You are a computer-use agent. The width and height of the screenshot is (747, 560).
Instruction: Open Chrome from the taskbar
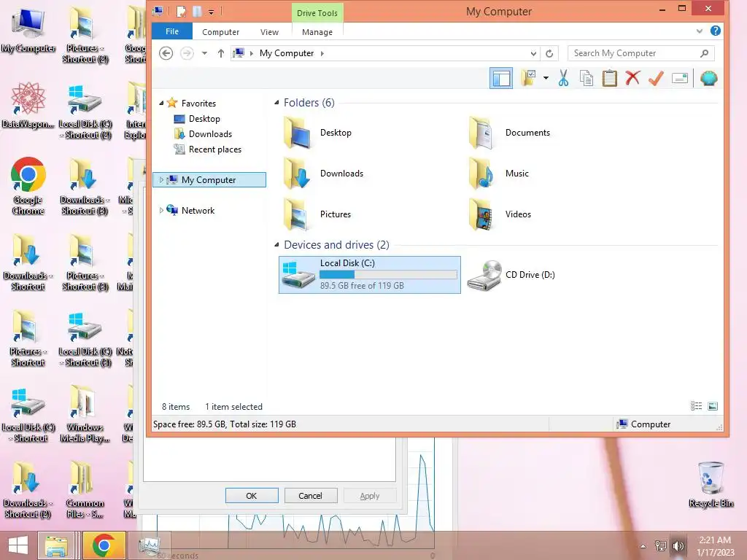pos(104,545)
